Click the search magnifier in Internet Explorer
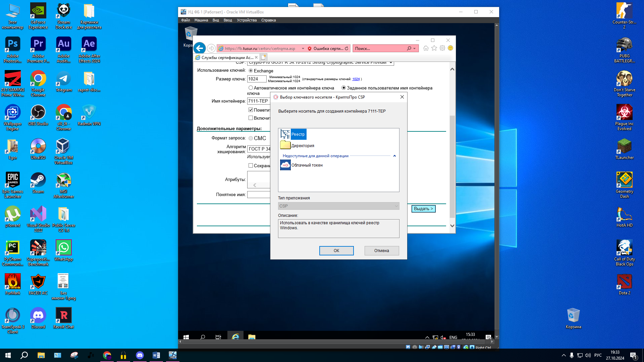Image resolution: width=644 pixels, height=362 pixels. [x=409, y=49]
